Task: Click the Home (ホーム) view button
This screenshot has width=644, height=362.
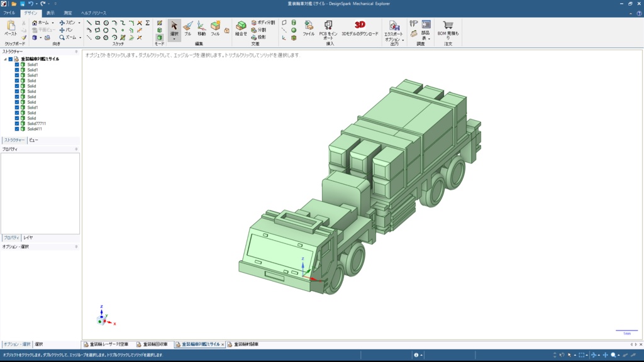Action: click(x=40, y=23)
